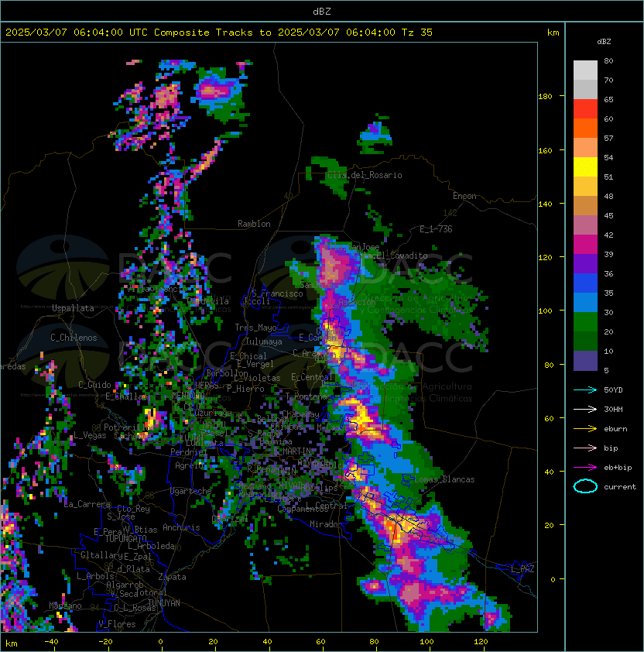Click the 'km' label at bottom left

[x=12, y=643]
